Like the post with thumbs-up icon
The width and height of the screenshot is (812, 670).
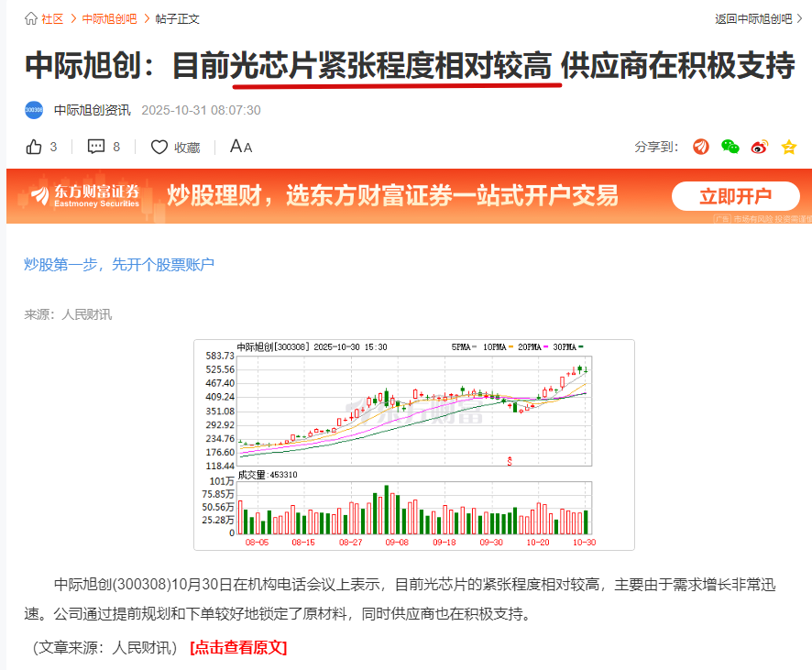34,147
